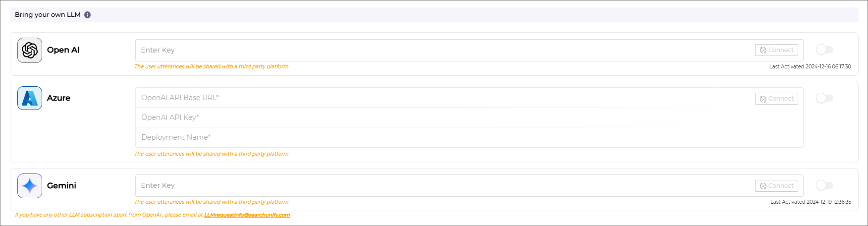Focus the OpenAI API Base URL field
868x226 pixels.
tap(443, 98)
